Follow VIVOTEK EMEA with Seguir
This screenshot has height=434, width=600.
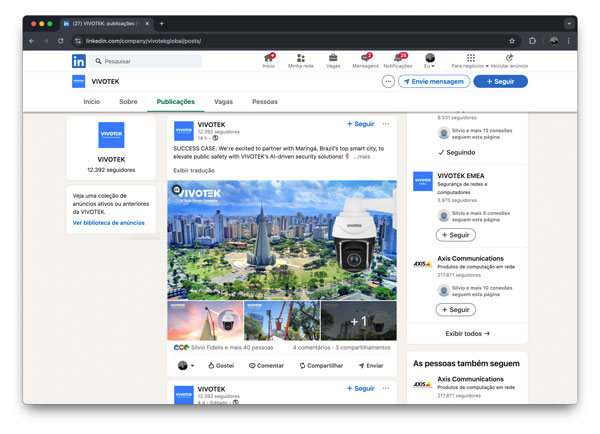coord(456,235)
